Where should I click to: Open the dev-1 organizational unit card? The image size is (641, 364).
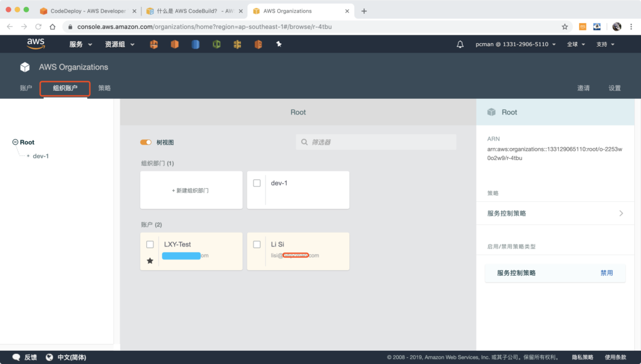pyautogui.click(x=298, y=190)
